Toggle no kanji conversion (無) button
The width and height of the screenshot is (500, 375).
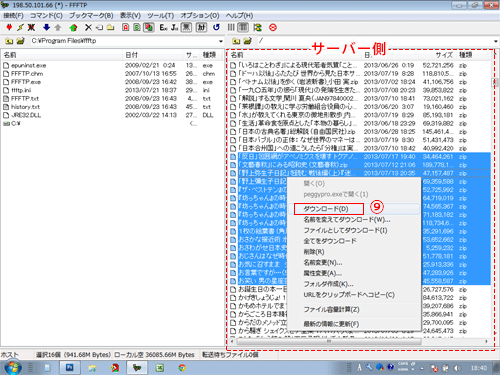tap(186, 27)
